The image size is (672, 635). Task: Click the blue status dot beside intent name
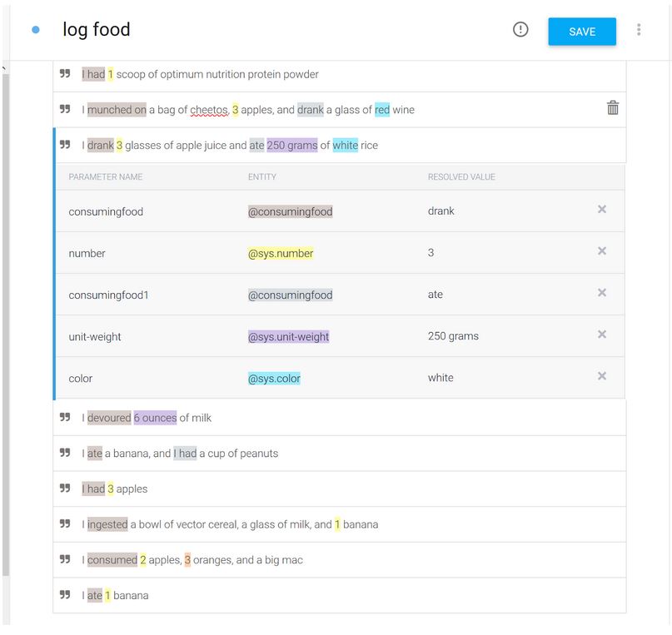point(36,30)
